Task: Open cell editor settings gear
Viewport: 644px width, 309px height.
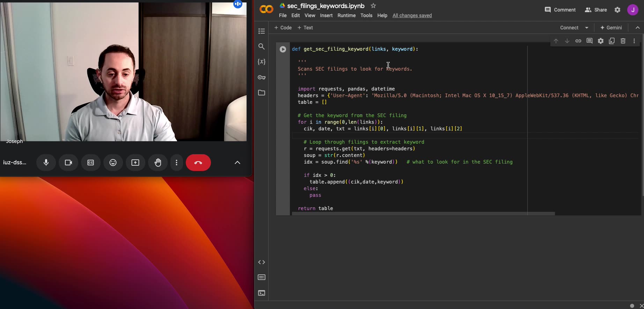Action: (x=601, y=41)
